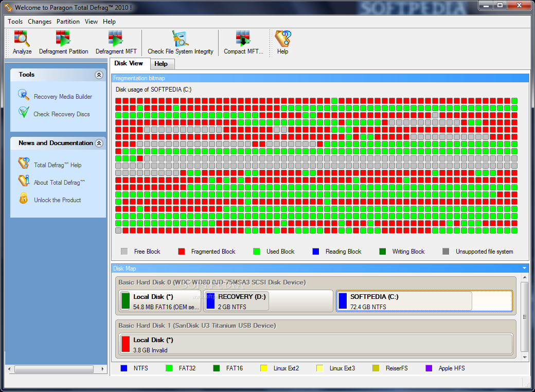Open the Partition menu
This screenshot has width=535, height=392.
click(x=68, y=22)
